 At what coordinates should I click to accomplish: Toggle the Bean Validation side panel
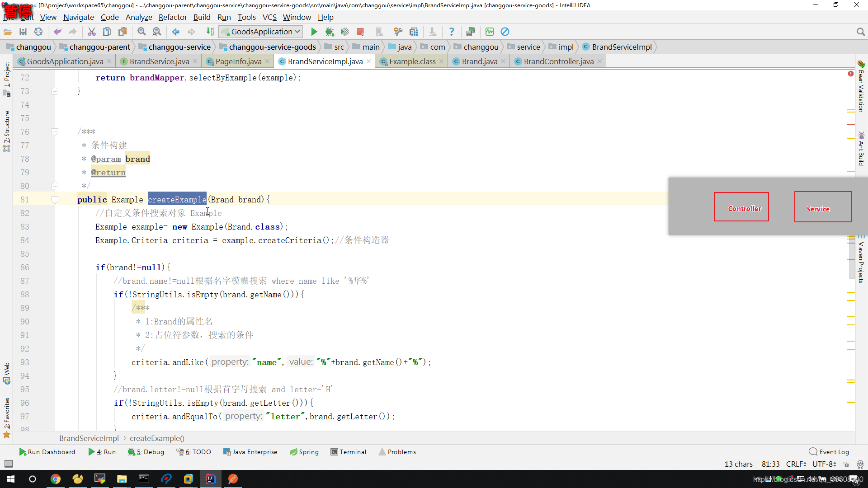(861, 87)
